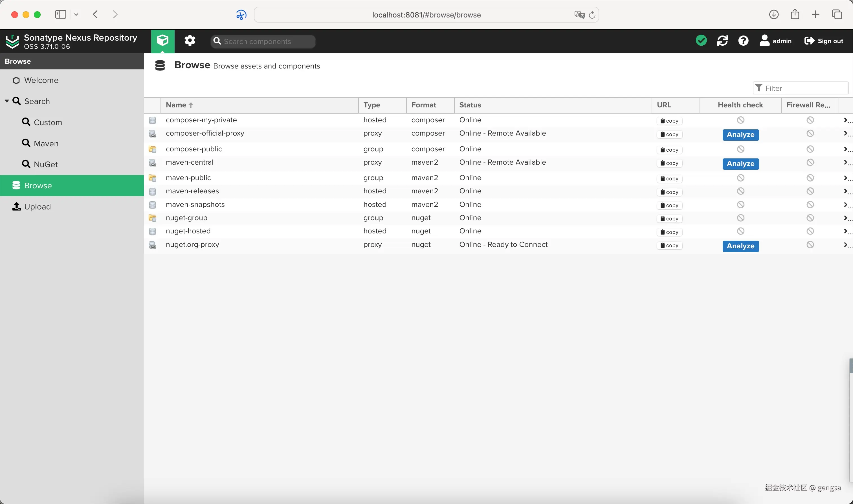This screenshot has height=504, width=853.
Task: Open the help question mark icon
Action: (x=743, y=41)
